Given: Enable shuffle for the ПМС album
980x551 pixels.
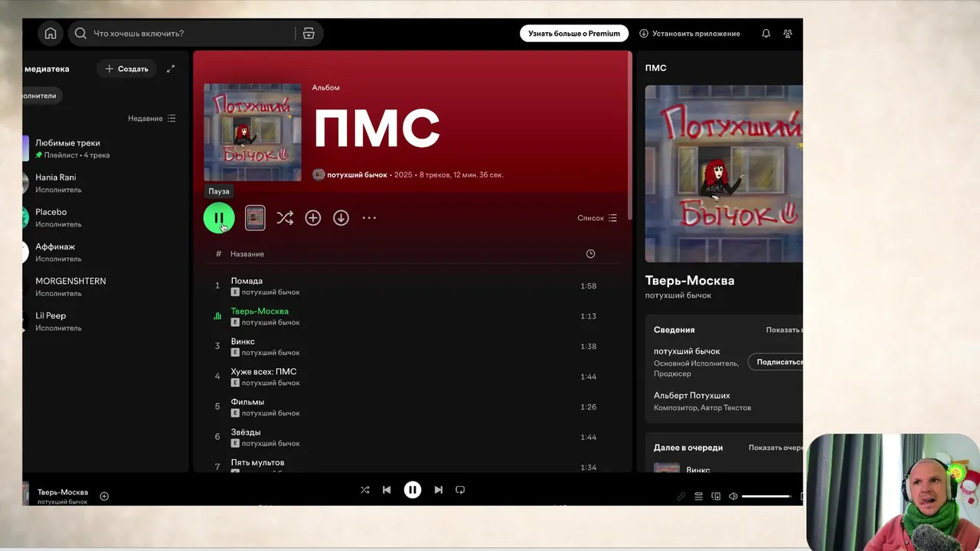Looking at the screenshot, I should 285,218.
